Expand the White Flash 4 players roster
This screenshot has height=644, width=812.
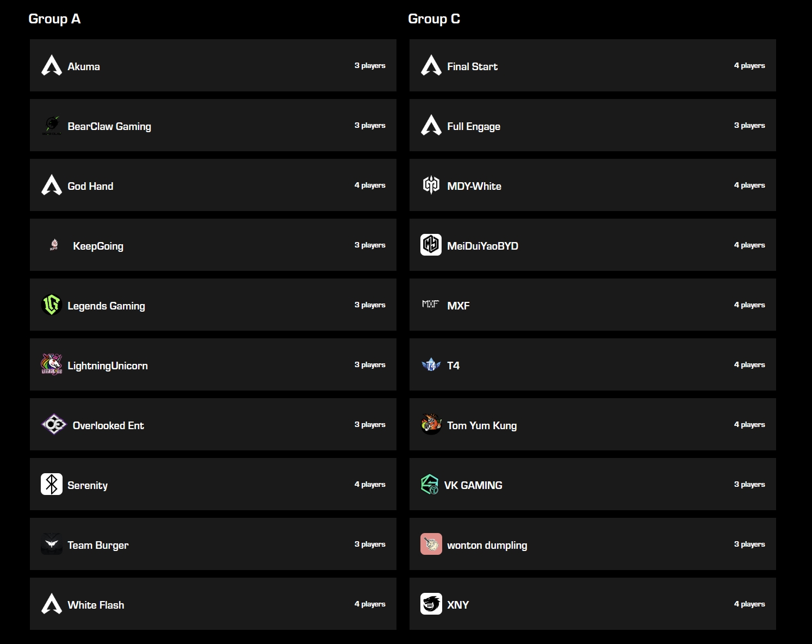coord(370,604)
